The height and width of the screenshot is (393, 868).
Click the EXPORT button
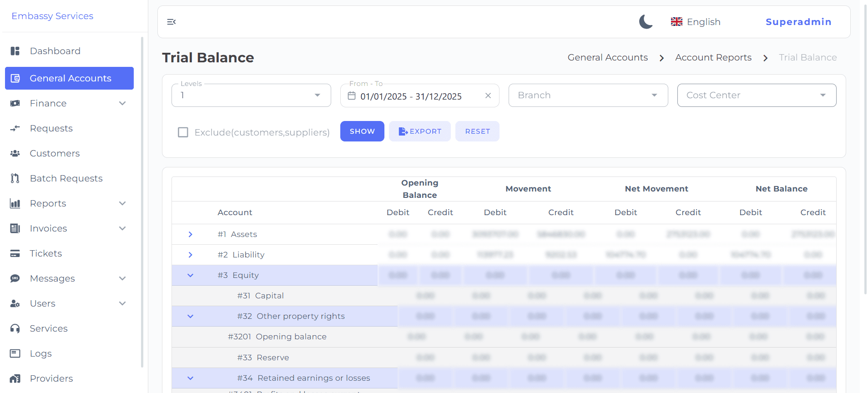click(x=419, y=131)
